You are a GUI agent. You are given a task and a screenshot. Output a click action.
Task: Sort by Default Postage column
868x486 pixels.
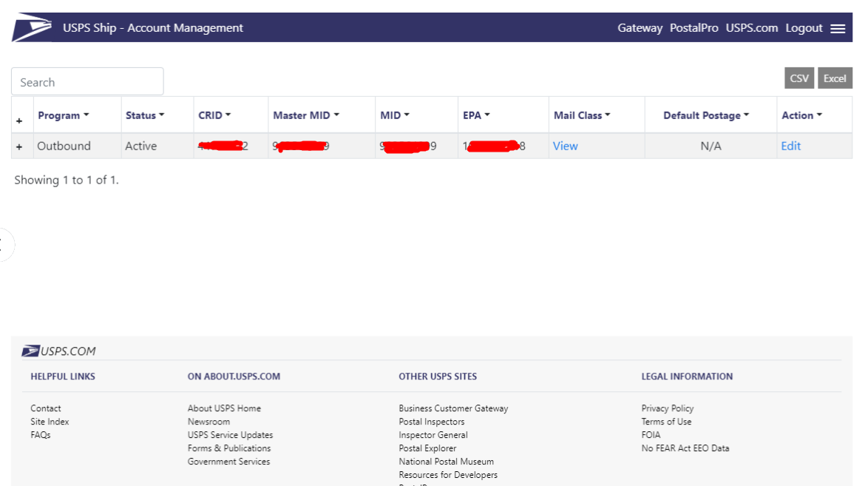706,115
